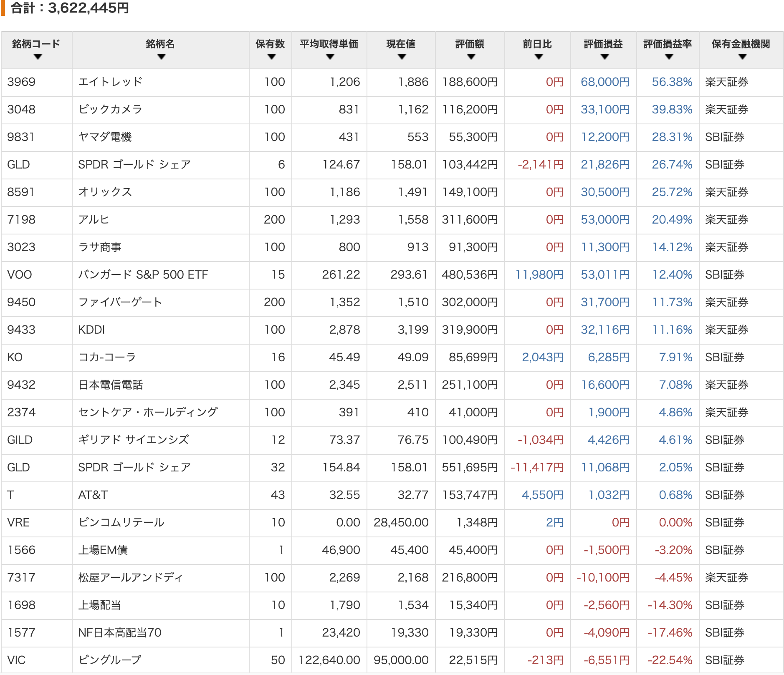Image resolution: width=784 pixels, height=675 pixels.
Task: Click the エイトレッド stock name
Action: 110,82
